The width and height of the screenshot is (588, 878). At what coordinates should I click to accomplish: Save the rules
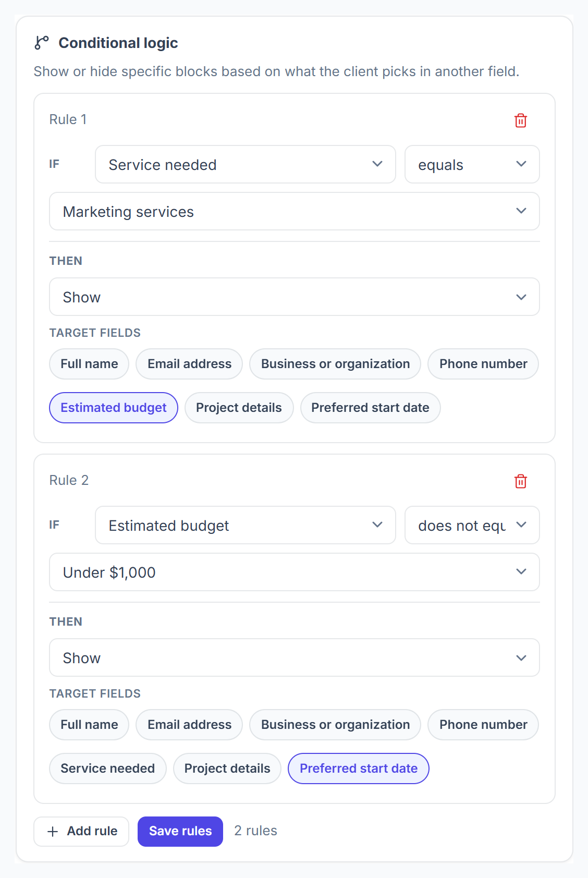180,831
